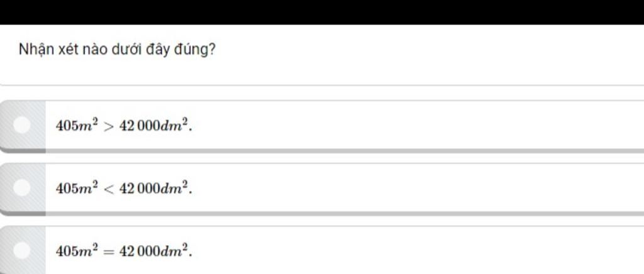Click the black header bar at the top
Screen dimensions: 644x274
click(322, 12)
